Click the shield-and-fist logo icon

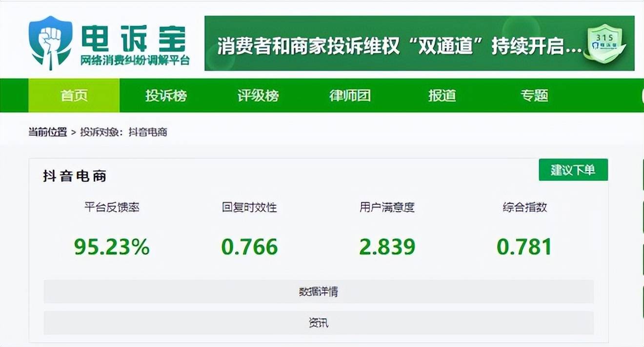(x=50, y=42)
